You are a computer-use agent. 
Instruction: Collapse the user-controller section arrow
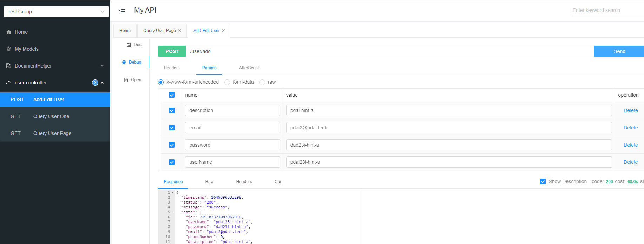click(x=102, y=83)
